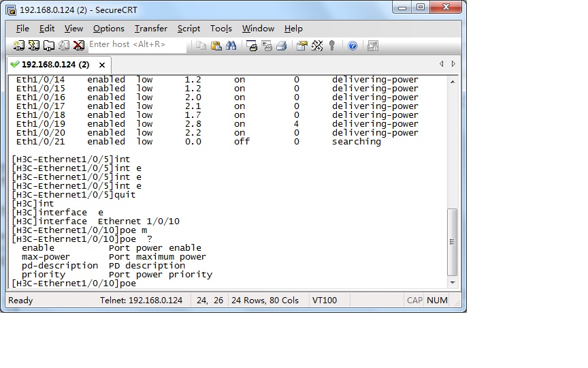Click the Connect in Tab icon
Screen dimensions: 588x368
(x=49, y=46)
